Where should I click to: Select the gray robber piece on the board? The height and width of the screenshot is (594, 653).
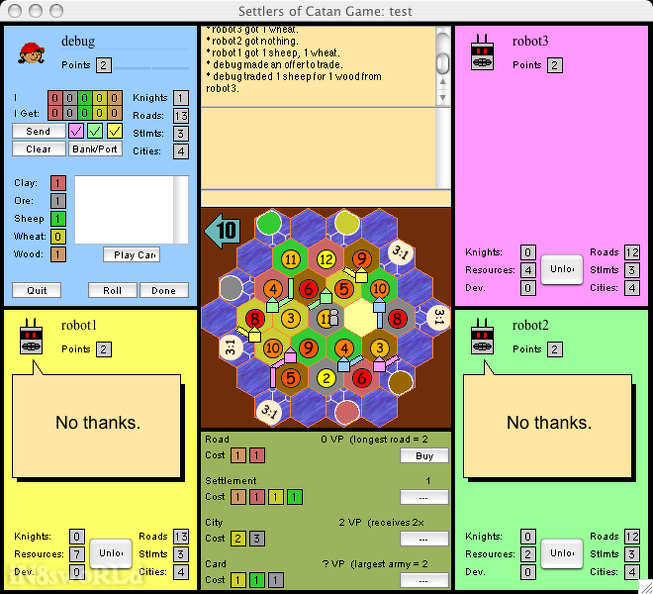[334, 317]
